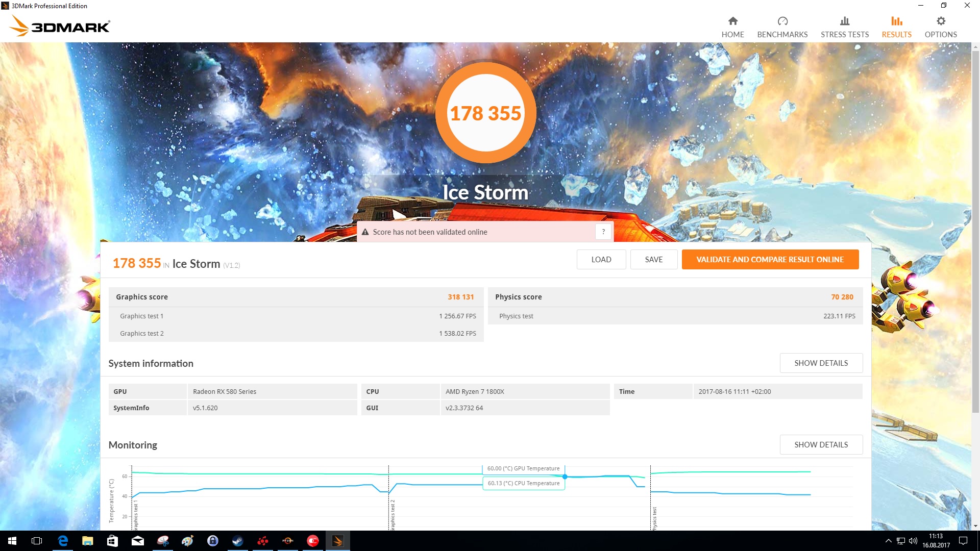The height and width of the screenshot is (551, 980).
Task: Open the Benchmarks section
Action: click(782, 27)
